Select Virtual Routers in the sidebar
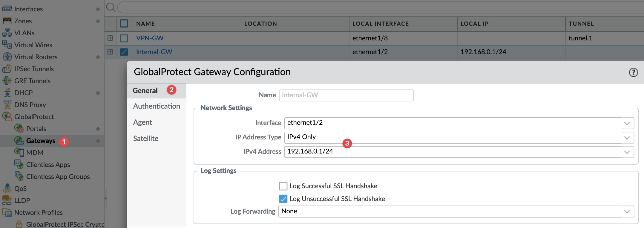Image resolution: width=644 pixels, height=228 pixels. tap(36, 57)
